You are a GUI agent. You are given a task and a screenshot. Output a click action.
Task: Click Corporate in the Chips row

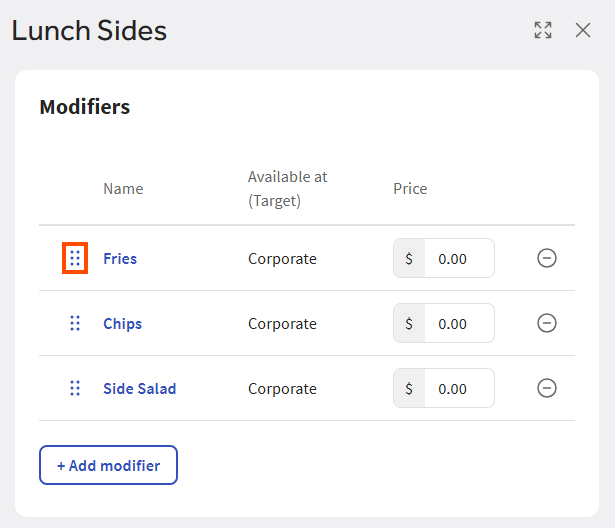pyautogui.click(x=282, y=323)
